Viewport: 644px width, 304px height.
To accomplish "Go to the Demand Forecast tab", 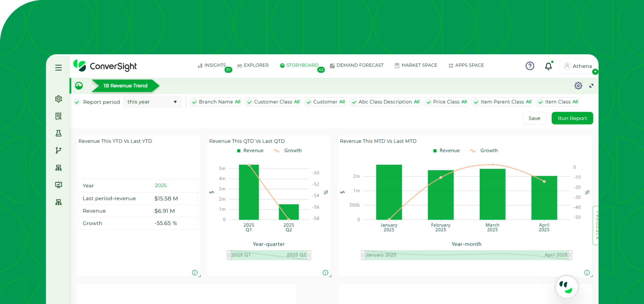I will [357, 65].
